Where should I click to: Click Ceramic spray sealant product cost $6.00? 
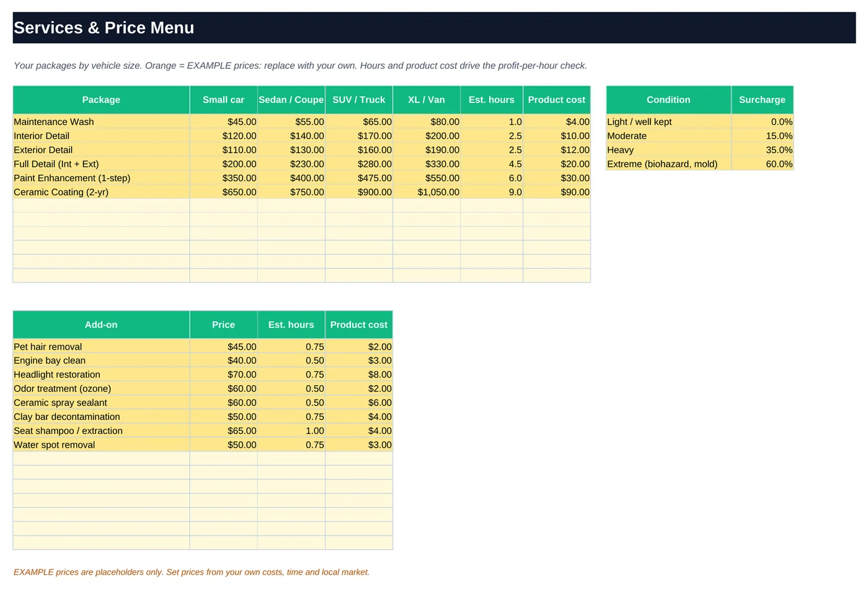pyautogui.click(x=359, y=402)
